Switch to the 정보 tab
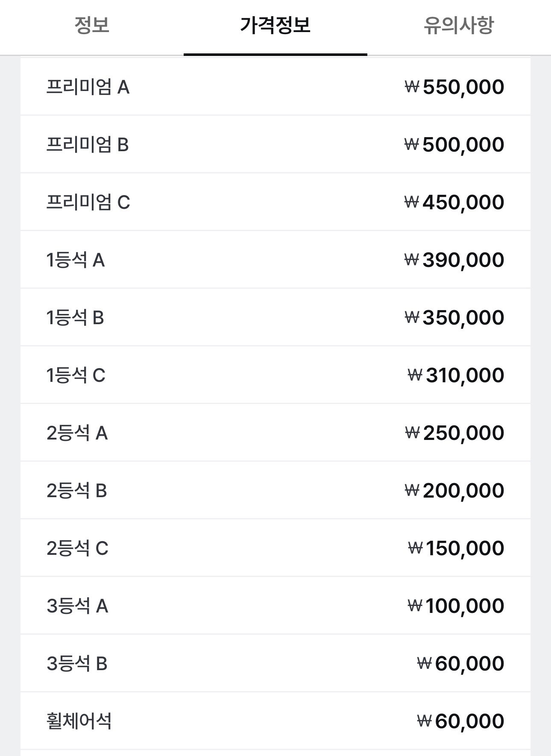 coord(92,26)
